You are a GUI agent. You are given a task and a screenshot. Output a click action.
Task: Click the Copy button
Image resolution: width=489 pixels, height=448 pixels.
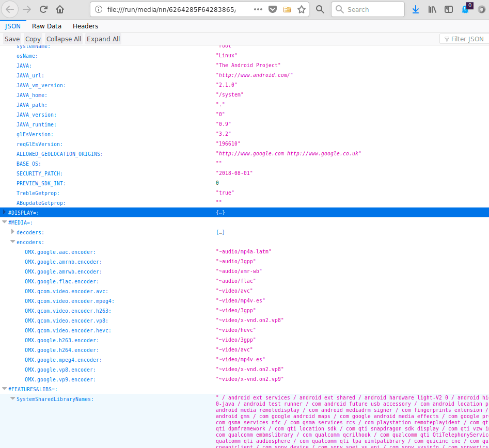pos(33,39)
